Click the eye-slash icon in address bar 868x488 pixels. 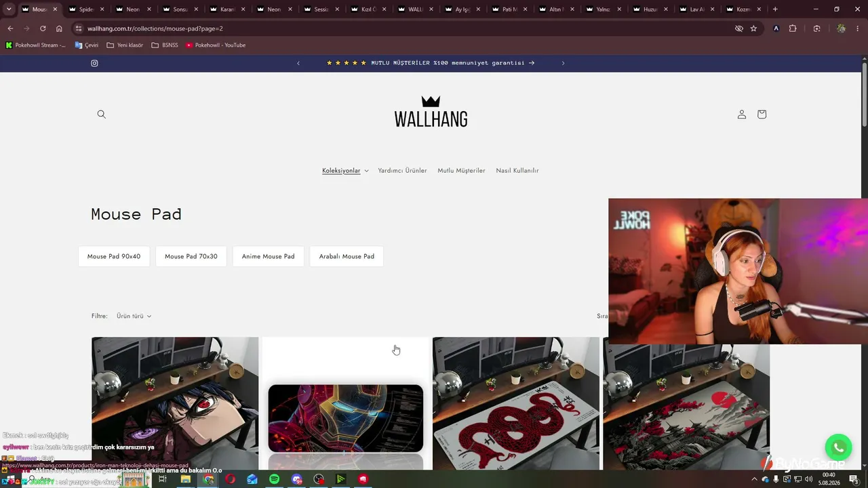[739, 28]
